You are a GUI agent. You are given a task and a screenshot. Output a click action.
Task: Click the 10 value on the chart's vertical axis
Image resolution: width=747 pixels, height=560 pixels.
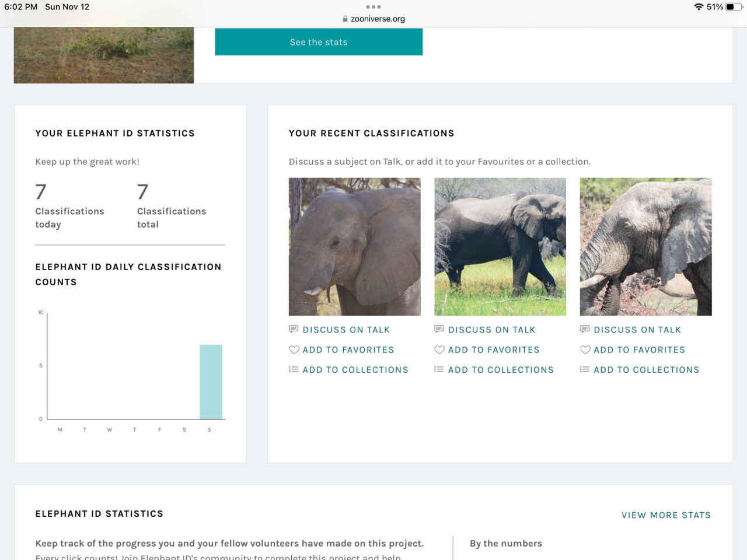[x=41, y=313]
